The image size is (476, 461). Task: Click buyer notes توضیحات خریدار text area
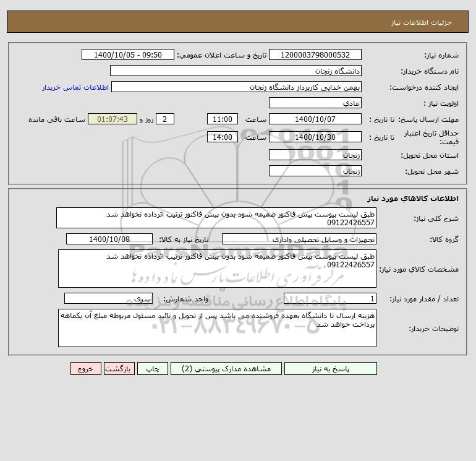pos(217,328)
